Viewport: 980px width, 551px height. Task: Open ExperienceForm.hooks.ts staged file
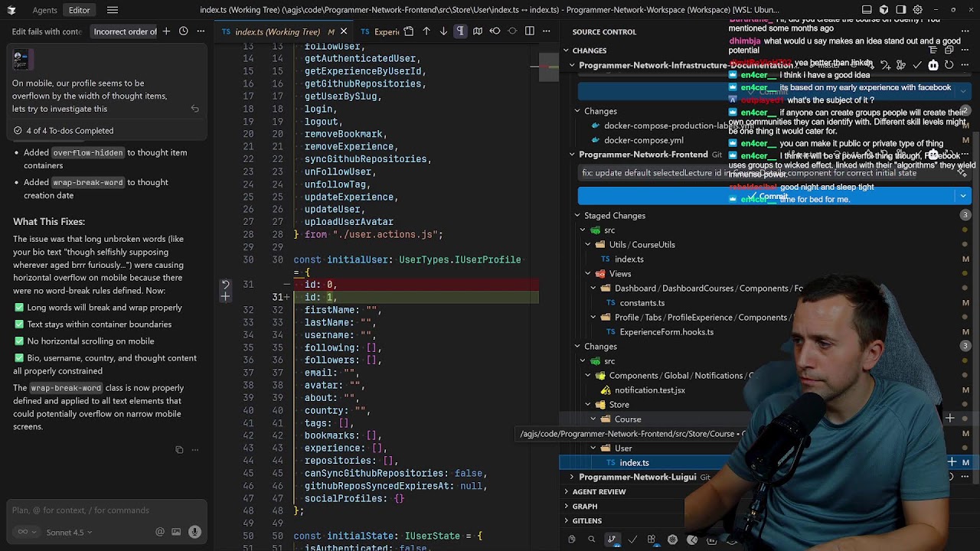tap(666, 331)
